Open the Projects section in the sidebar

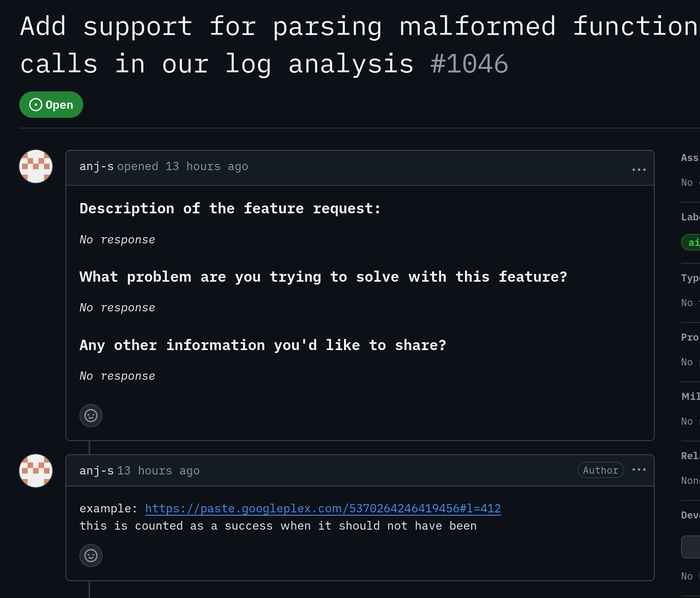691,337
